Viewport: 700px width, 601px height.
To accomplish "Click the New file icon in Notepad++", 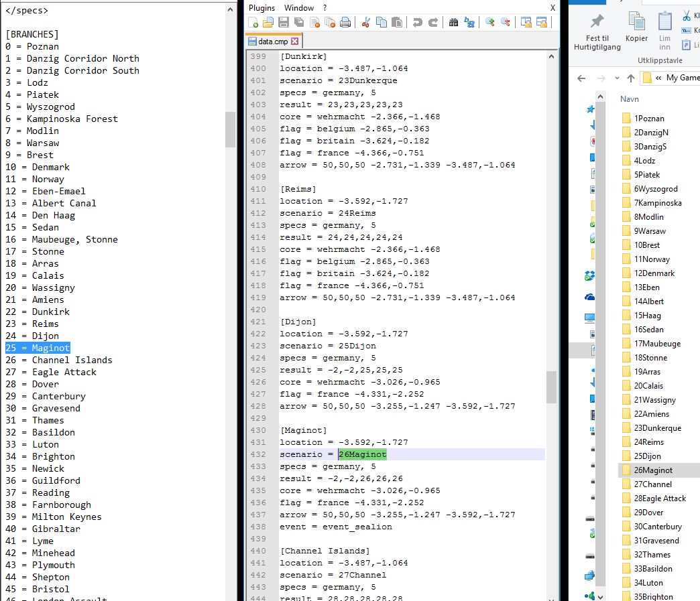I will click(253, 22).
